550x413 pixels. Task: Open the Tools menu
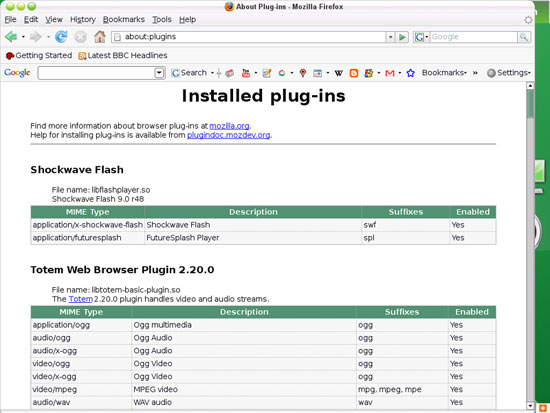click(x=162, y=20)
